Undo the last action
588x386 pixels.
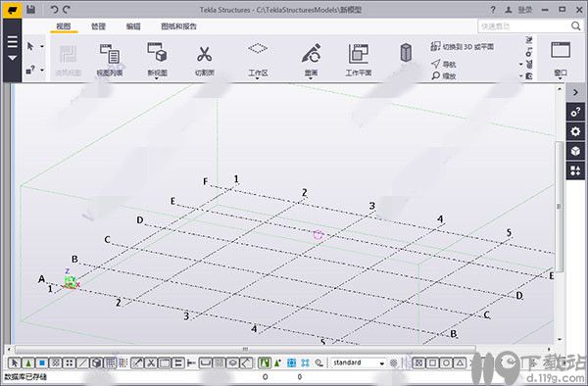[x=54, y=10]
